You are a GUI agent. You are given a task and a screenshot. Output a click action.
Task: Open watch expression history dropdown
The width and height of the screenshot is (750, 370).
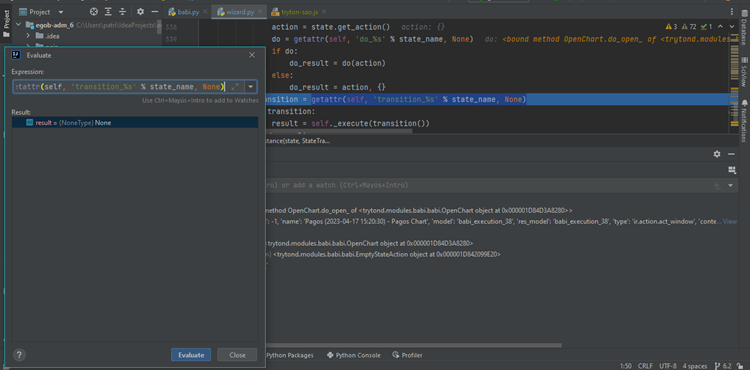(x=730, y=185)
